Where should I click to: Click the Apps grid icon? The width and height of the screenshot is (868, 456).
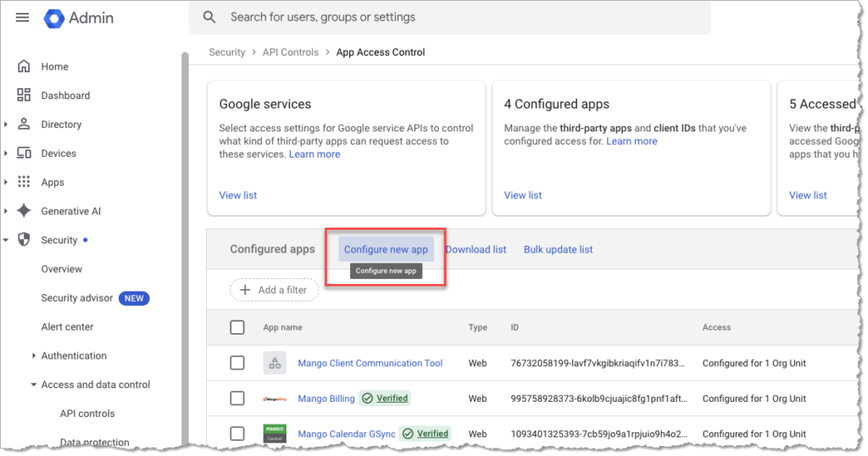point(24,181)
